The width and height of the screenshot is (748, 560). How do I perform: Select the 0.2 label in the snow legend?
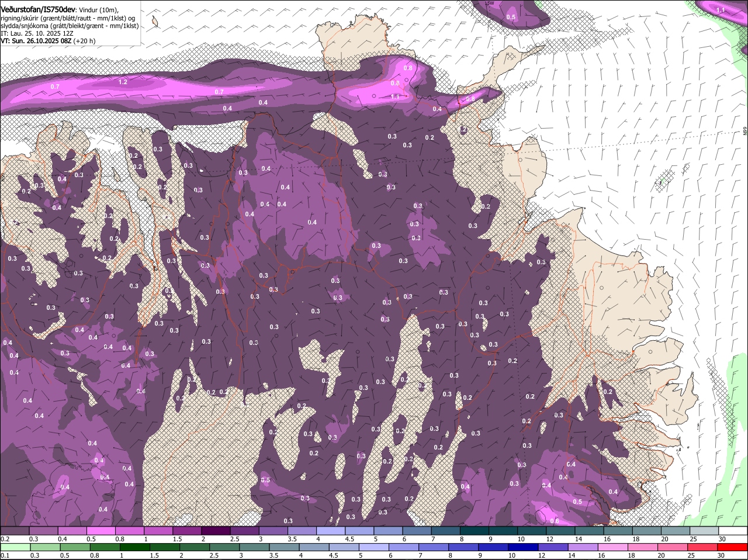(5, 538)
